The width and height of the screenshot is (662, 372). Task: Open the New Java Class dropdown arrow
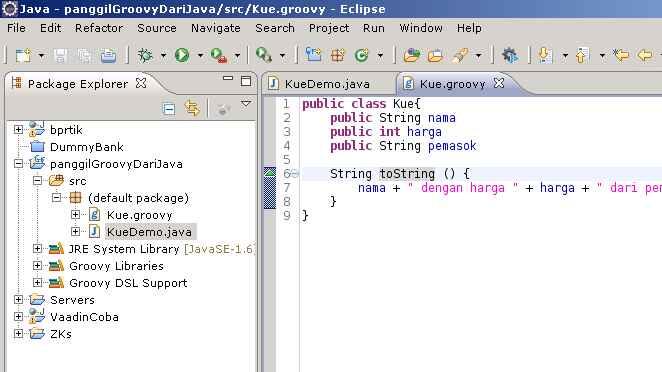[x=380, y=55]
